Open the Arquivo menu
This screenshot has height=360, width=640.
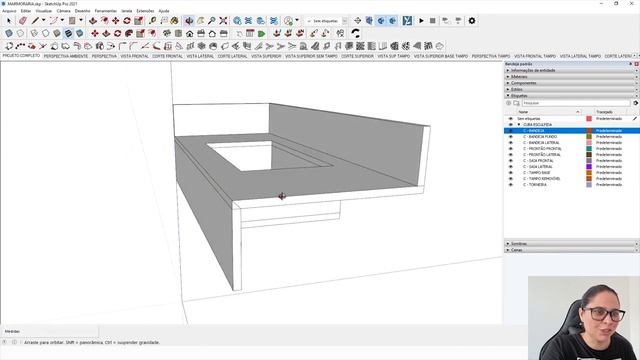point(9,11)
